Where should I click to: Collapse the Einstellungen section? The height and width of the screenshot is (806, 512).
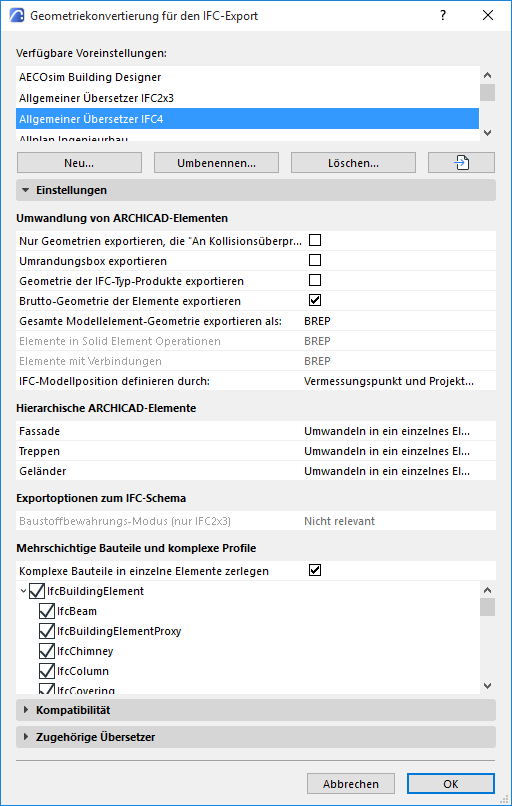pyautogui.click(x=256, y=190)
